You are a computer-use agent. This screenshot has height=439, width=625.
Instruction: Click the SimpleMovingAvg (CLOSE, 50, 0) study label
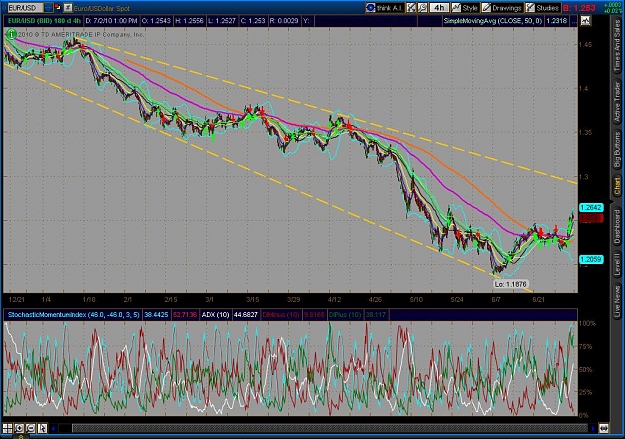pyautogui.click(x=493, y=21)
